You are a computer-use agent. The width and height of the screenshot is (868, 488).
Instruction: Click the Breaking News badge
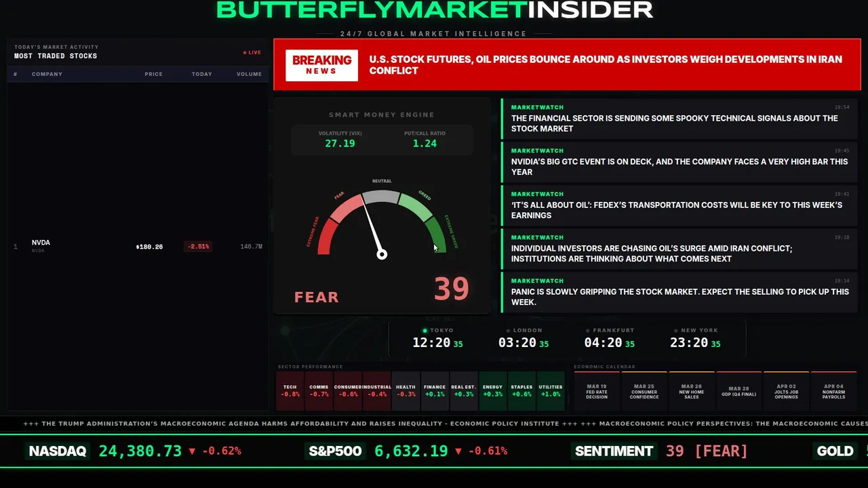(x=321, y=65)
